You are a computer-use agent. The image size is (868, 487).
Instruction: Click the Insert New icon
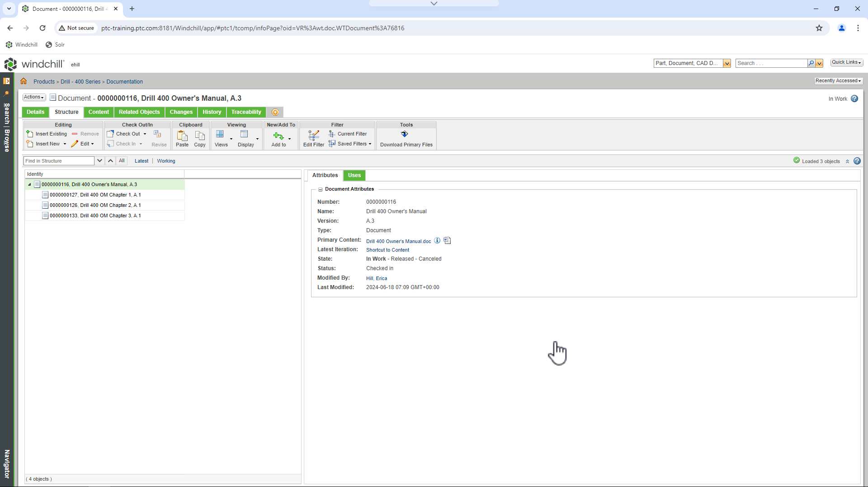(30, 144)
